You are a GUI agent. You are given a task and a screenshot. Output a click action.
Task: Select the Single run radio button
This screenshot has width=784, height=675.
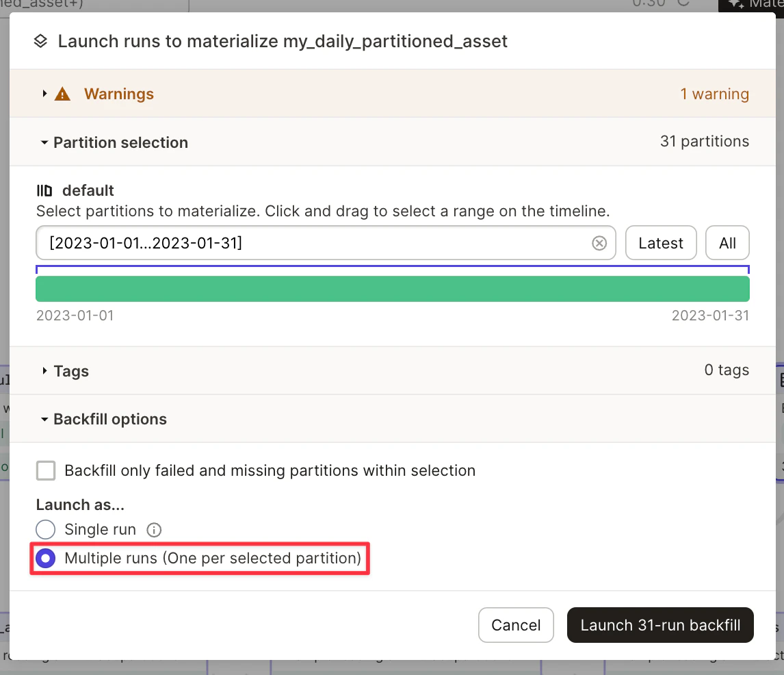tap(45, 529)
